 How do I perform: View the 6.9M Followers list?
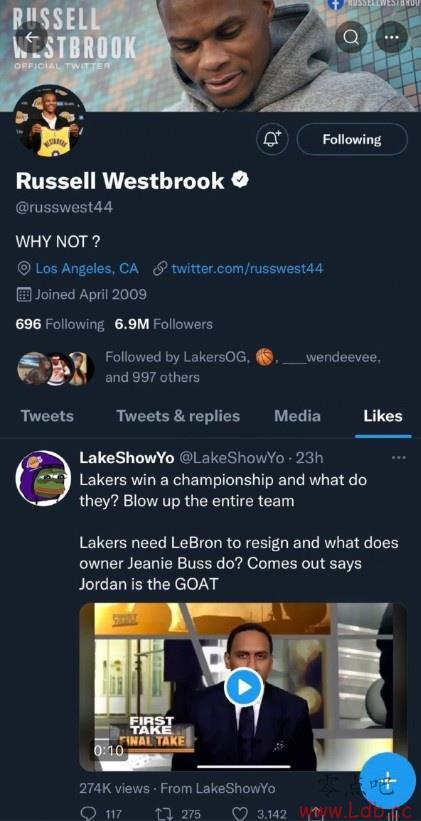(163, 324)
